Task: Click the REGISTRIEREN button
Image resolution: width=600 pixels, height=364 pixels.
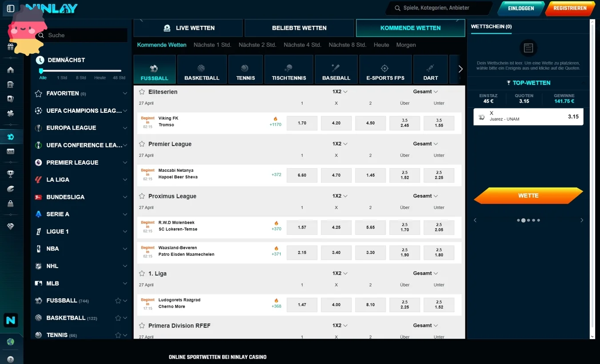Action: pos(570,8)
